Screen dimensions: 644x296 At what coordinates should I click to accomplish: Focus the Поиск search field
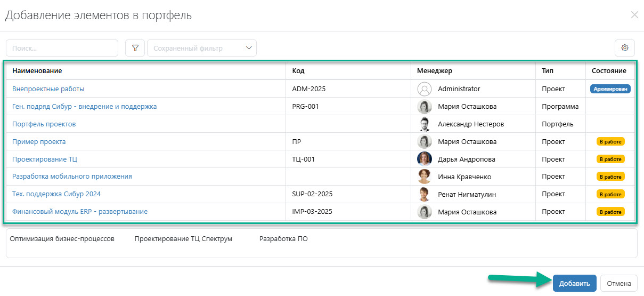coord(62,48)
